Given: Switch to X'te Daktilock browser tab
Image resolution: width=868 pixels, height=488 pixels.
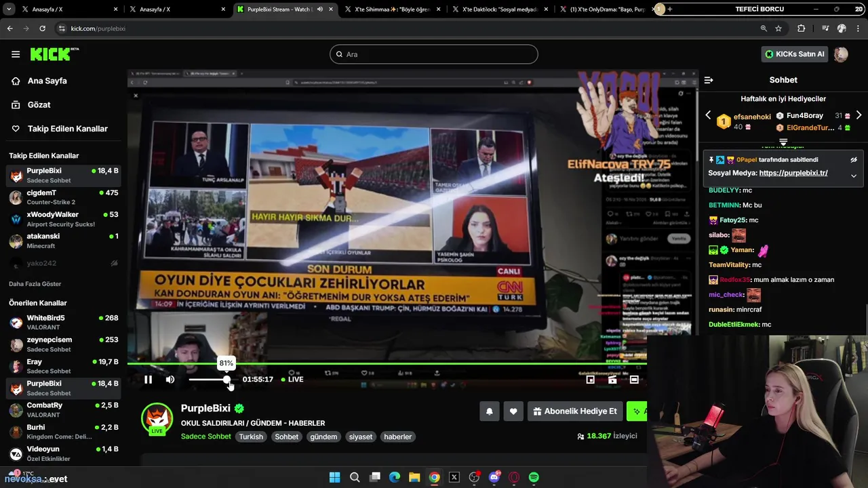Looking at the screenshot, I should [499, 9].
